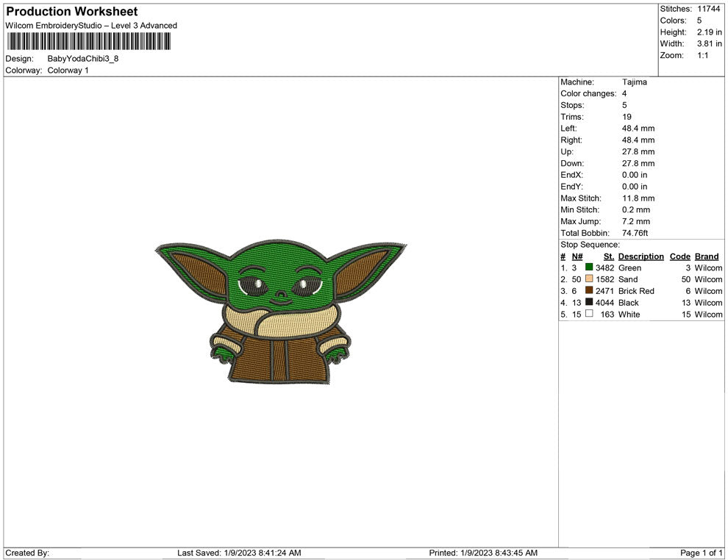
Task: Click the Description column header
Action: 640,256
